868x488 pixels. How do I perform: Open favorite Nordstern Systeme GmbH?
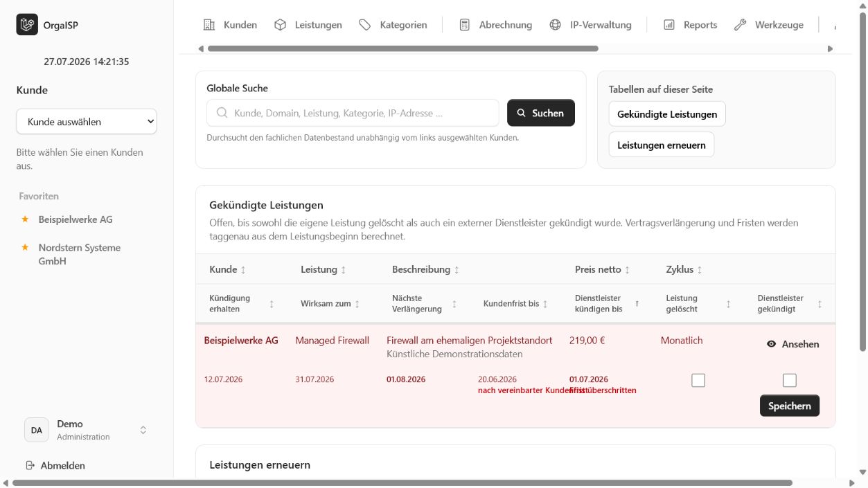coord(80,254)
